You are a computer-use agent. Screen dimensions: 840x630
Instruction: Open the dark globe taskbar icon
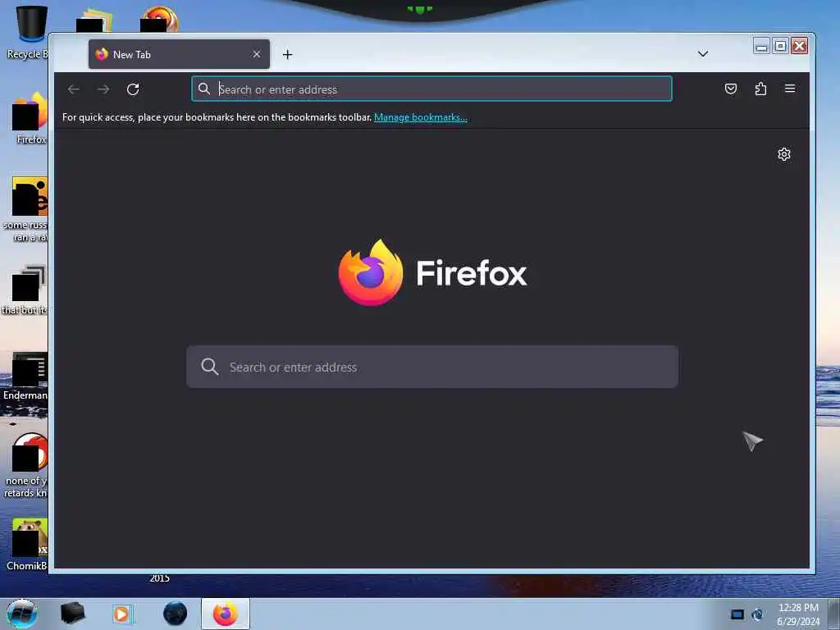pyautogui.click(x=176, y=614)
